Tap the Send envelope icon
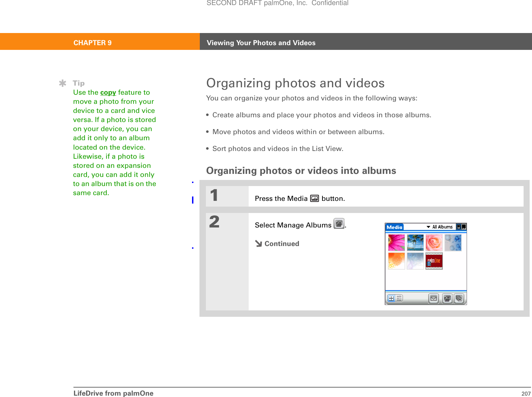The height and width of the screenshot is (397, 532). [x=434, y=299]
